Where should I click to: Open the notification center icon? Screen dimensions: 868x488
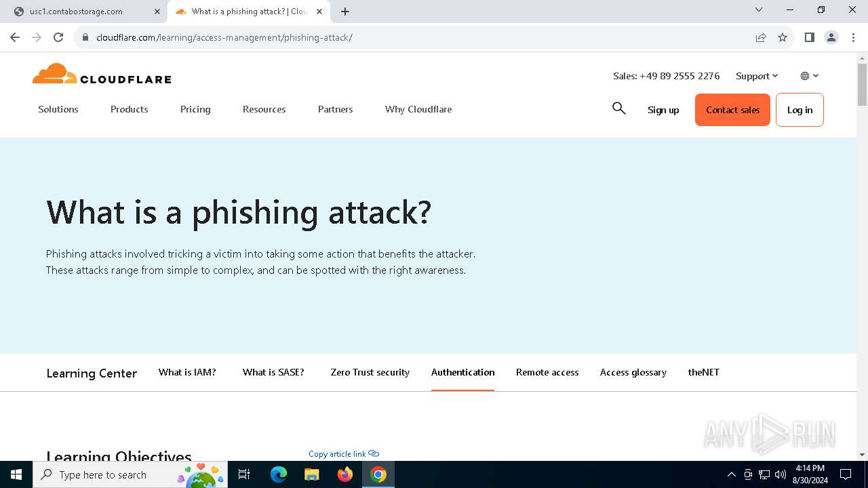846,474
